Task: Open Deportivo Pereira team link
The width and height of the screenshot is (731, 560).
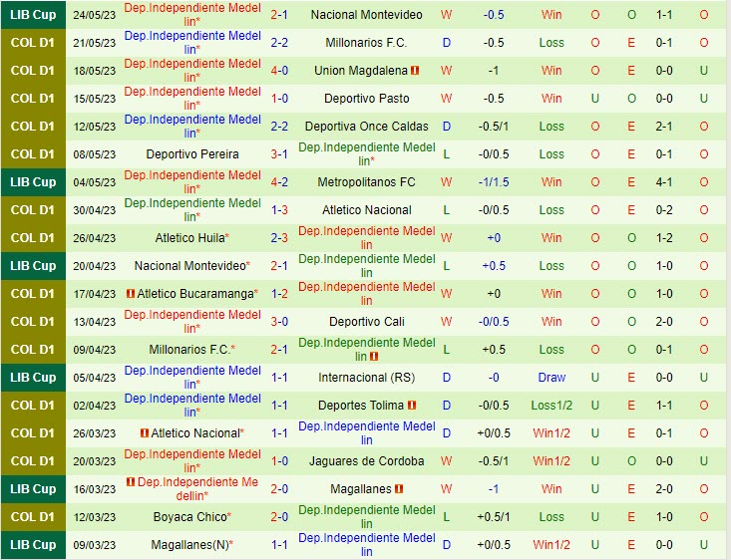Action: 192,154
